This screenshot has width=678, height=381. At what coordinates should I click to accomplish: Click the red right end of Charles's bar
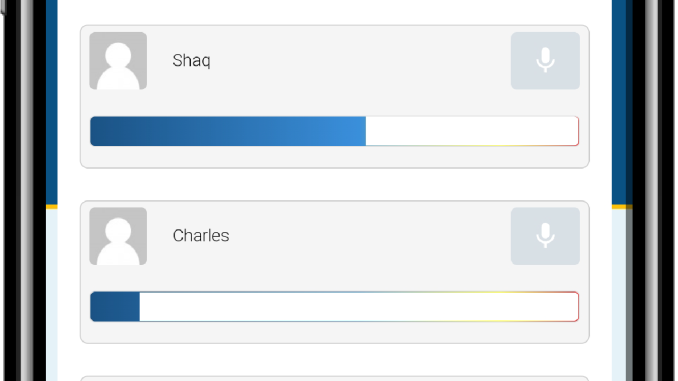tap(577, 307)
